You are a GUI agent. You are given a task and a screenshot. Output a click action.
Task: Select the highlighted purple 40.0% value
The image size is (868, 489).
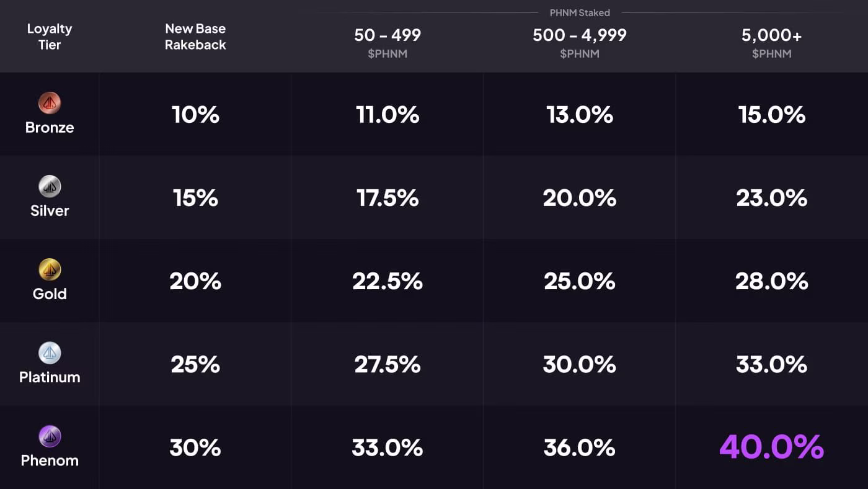click(771, 447)
